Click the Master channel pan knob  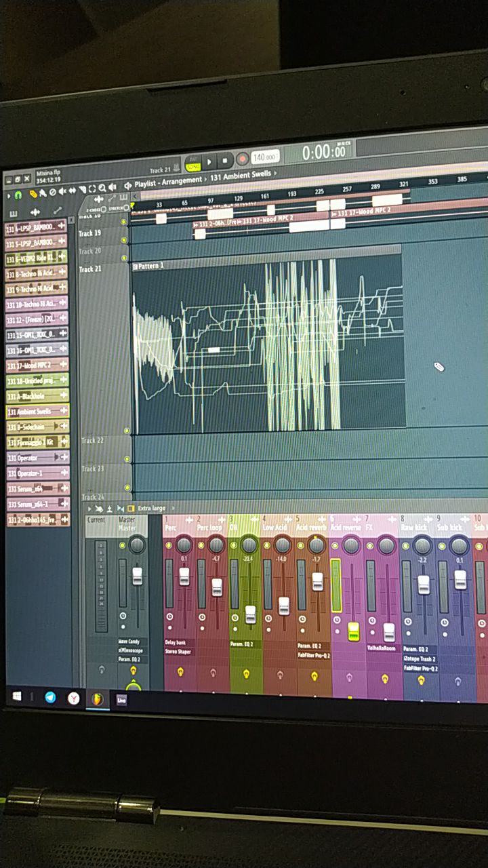point(137,545)
